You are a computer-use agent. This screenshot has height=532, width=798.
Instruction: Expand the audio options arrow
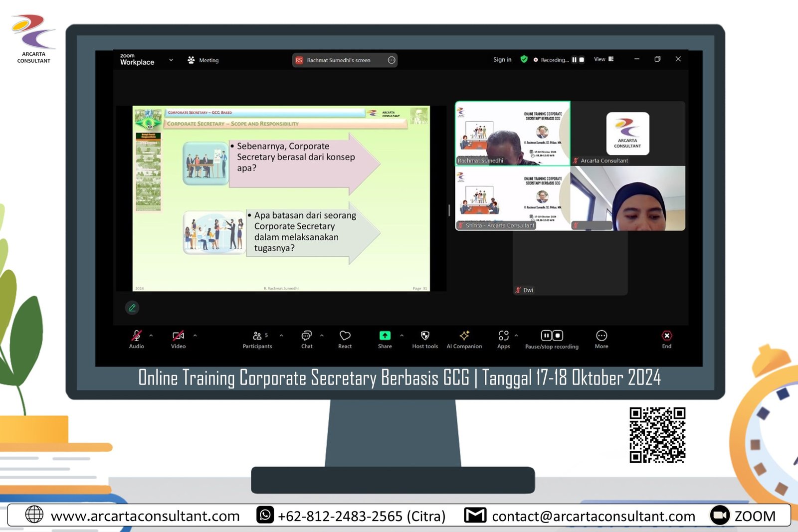click(151, 336)
